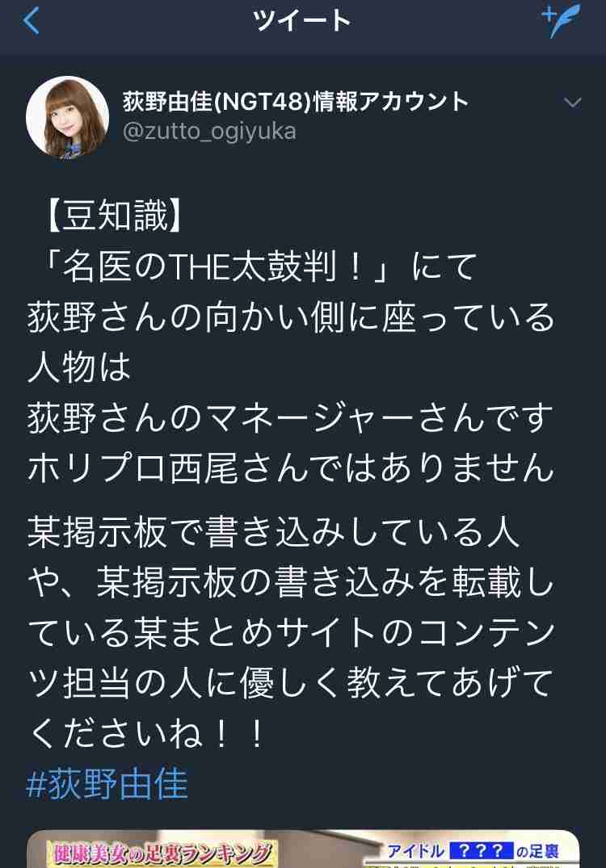The image size is (606, 868).
Task: Tap the ツイート header title
Action: pyautogui.click(x=302, y=21)
